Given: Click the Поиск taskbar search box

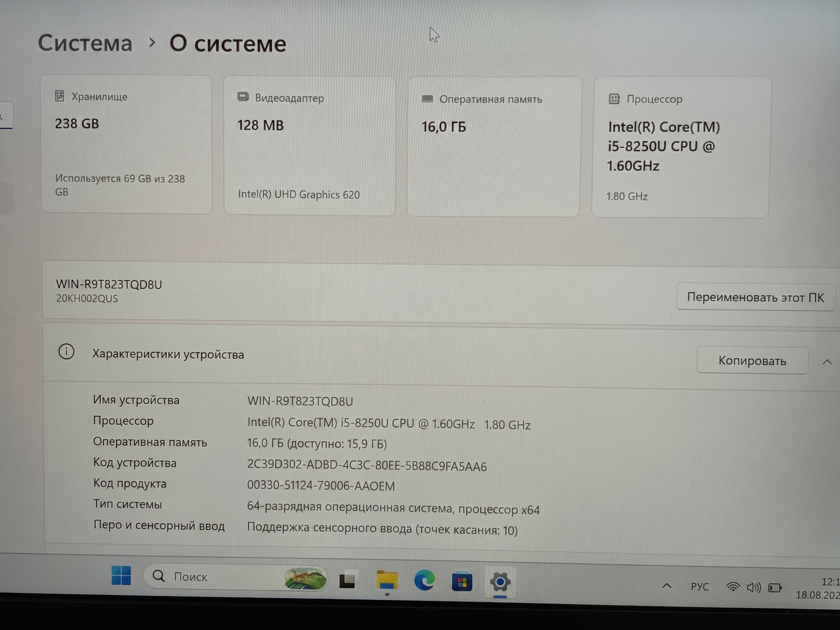Looking at the screenshot, I should tap(235, 577).
